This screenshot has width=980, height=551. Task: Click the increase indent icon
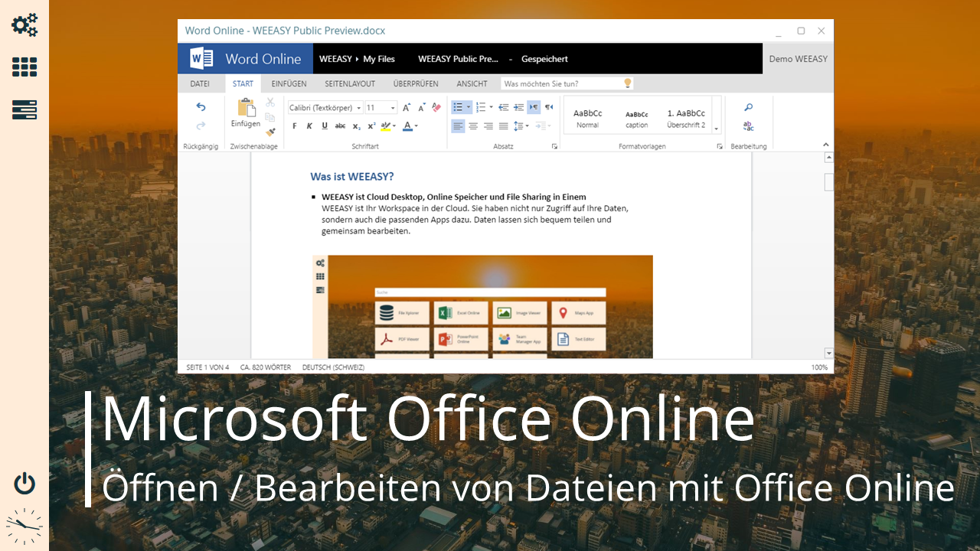pos(518,107)
